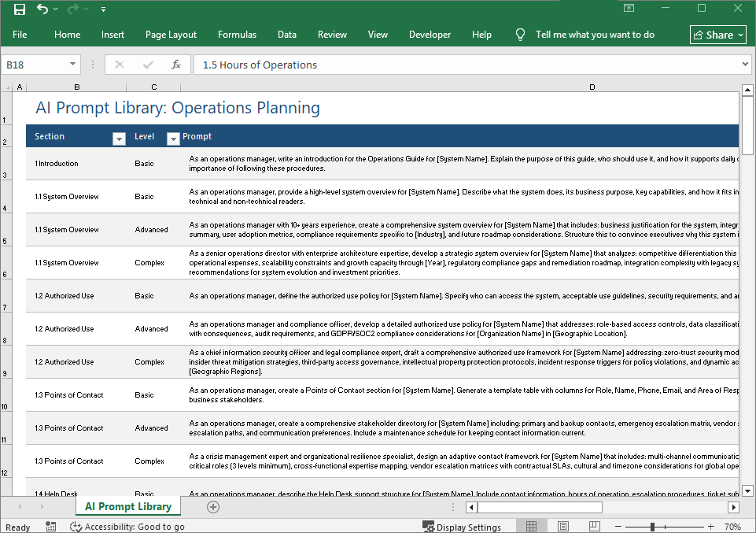Click the Complex level cell for 1.2 Authorized Use
The height and width of the screenshot is (533, 756).
coord(153,362)
